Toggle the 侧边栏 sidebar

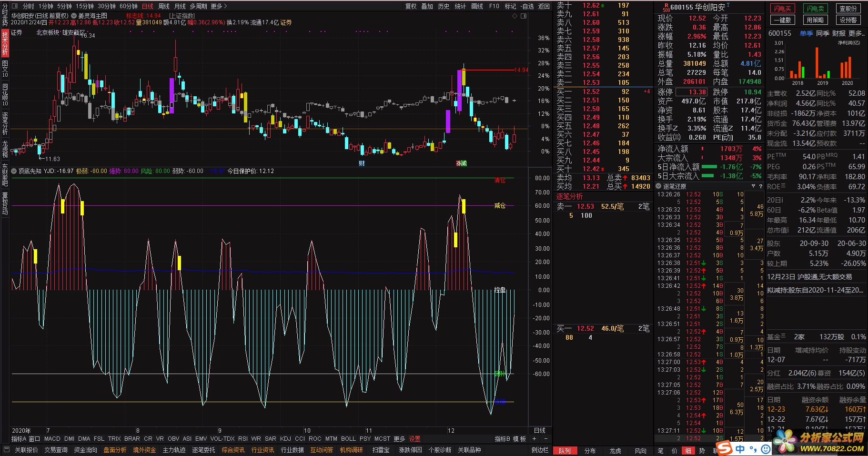coord(540,450)
